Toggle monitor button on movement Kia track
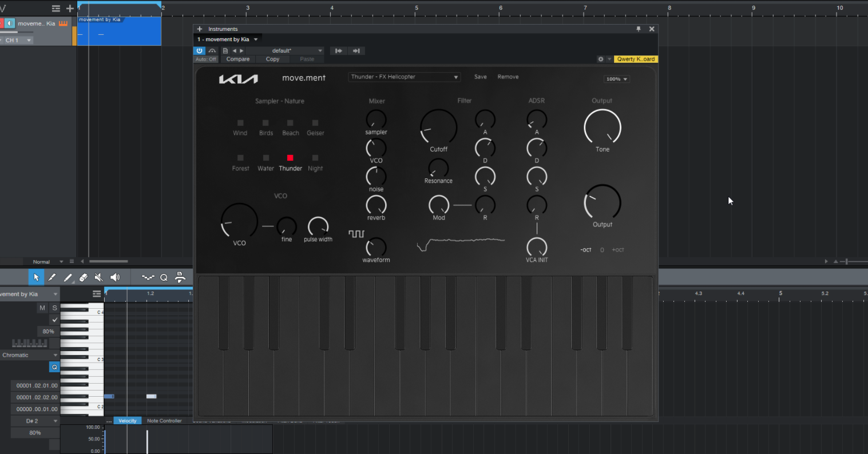 point(10,23)
